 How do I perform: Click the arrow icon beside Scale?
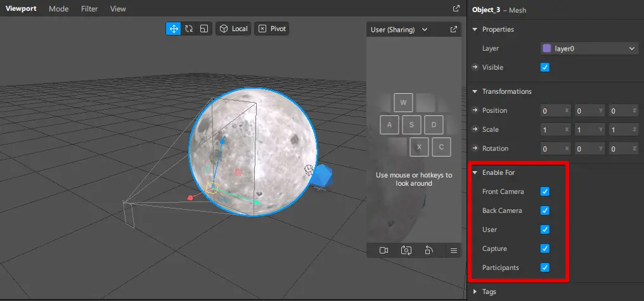click(x=475, y=129)
